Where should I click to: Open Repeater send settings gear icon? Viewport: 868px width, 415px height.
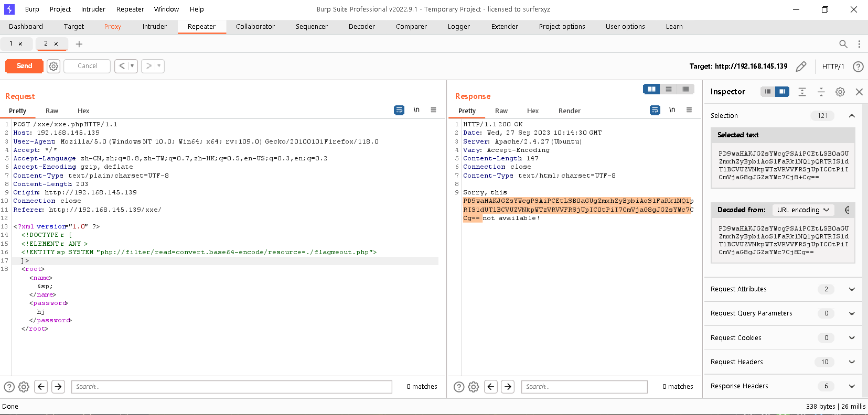tap(53, 66)
